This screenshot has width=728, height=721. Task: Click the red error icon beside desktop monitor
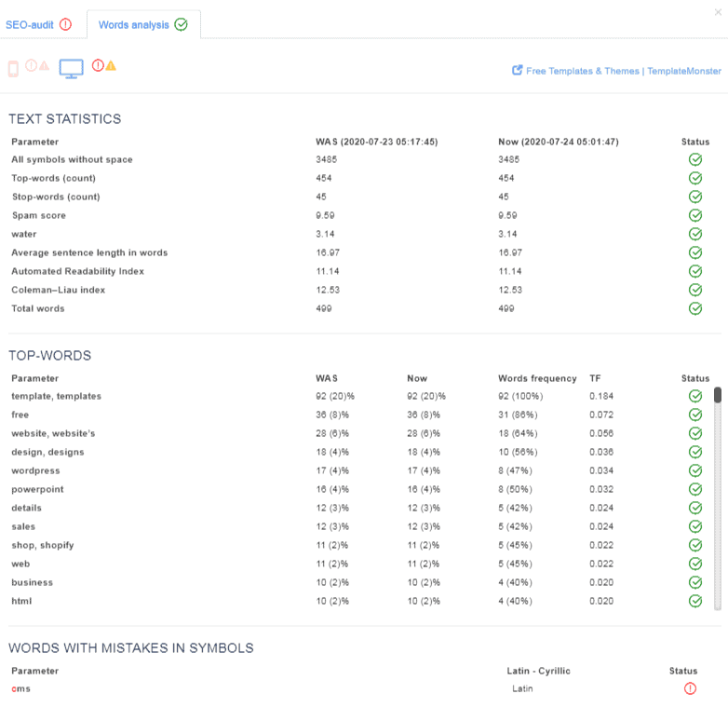point(98,65)
